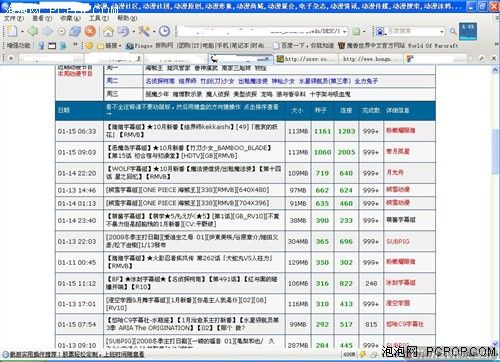Expand the wand tools dropdown arrow
The height and width of the screenshot is (362, 500).
click(x=154, y=32)
